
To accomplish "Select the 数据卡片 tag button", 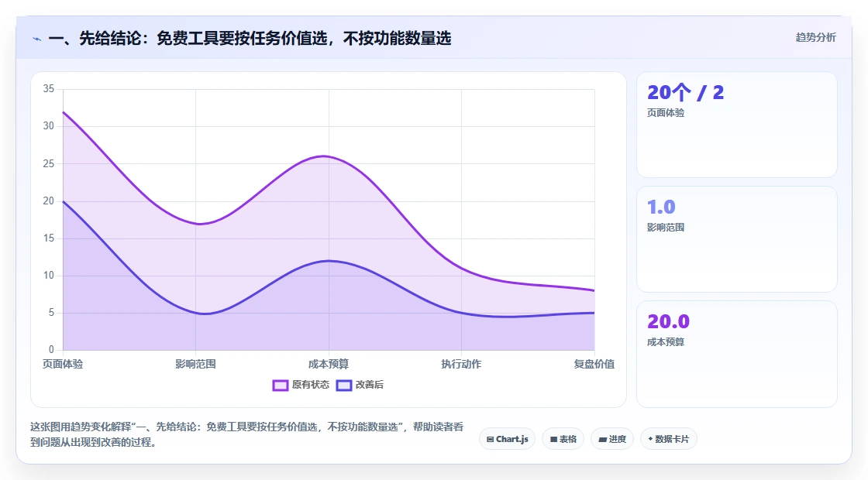I will click(668, 439).
